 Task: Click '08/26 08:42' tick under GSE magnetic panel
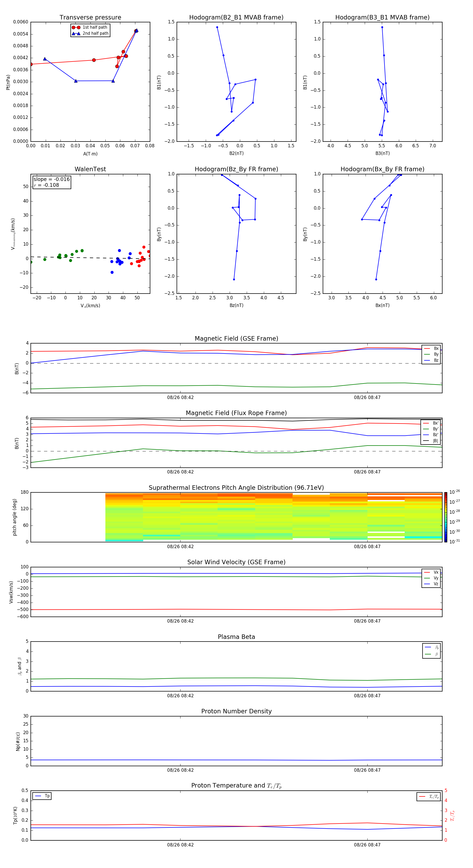click(x=181, y=398)
